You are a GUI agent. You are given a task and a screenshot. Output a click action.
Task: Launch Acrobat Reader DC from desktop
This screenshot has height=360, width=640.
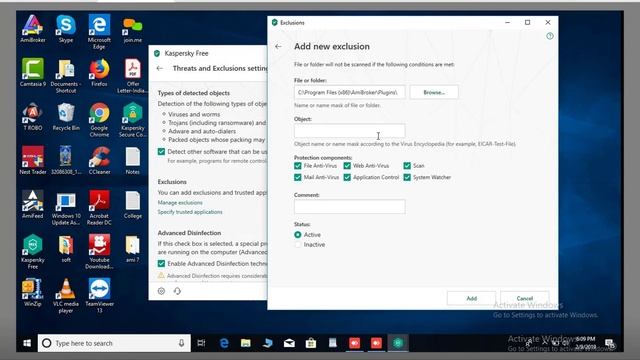99,208
